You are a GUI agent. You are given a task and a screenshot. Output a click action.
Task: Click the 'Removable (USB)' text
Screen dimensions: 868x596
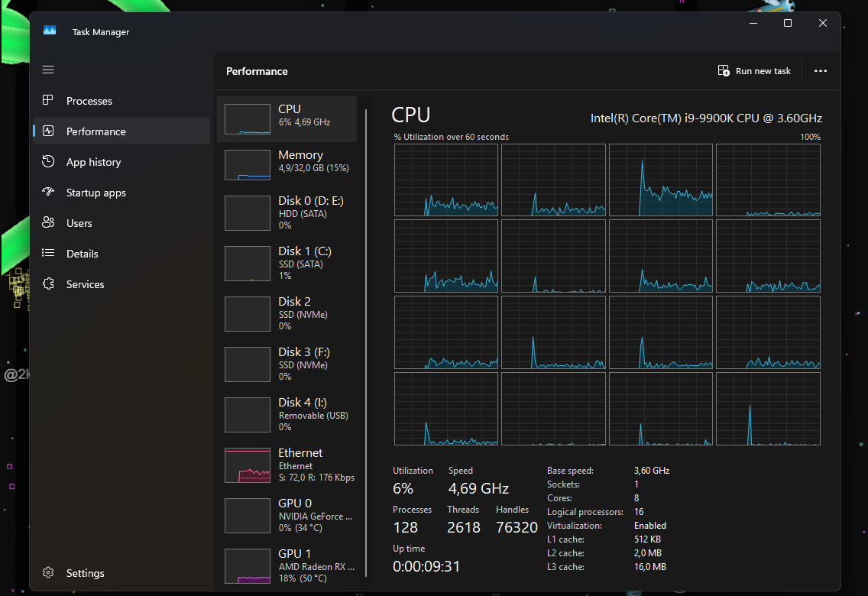click(313, 416)
